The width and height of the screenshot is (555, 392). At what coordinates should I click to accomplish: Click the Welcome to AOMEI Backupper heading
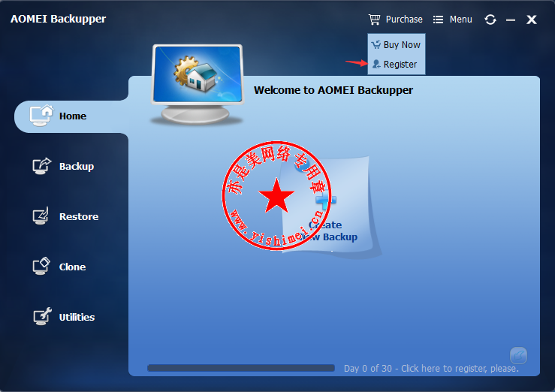(333, 90)
